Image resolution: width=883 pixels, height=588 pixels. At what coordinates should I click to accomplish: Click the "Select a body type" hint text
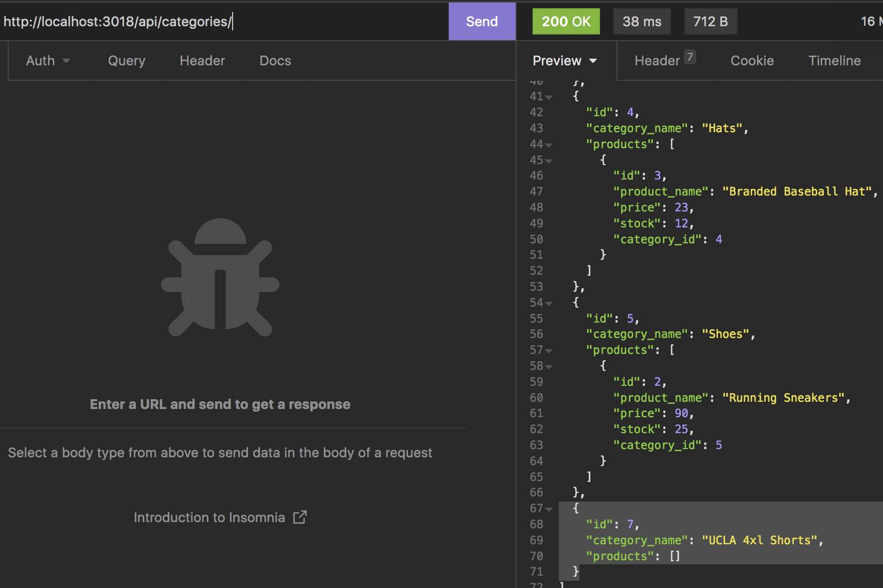220,453
